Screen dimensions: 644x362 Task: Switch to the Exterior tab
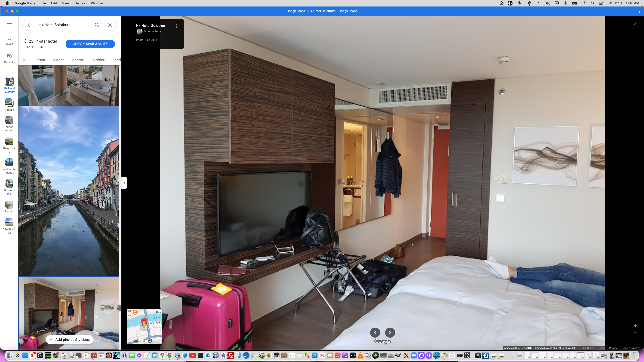click(98, 60)
